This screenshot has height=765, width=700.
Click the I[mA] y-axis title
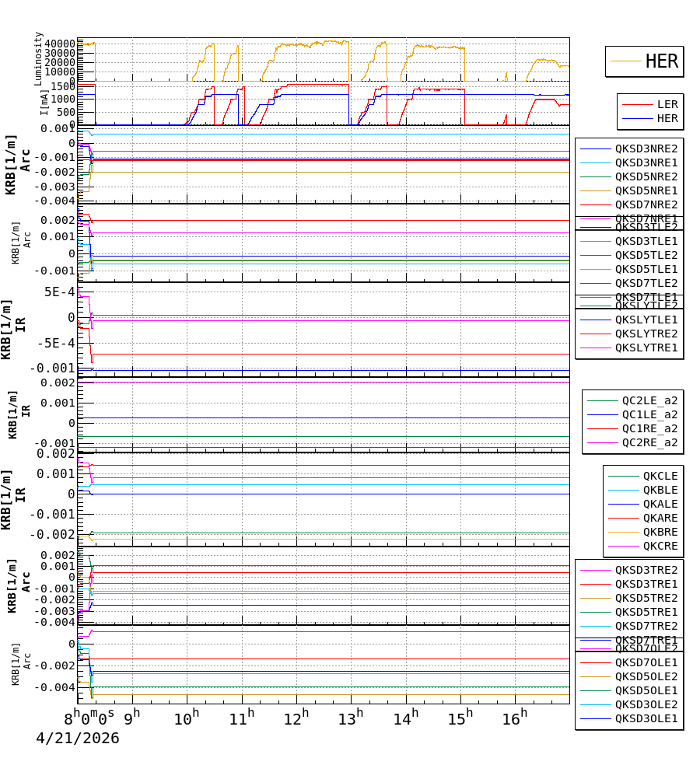[44, 103]
